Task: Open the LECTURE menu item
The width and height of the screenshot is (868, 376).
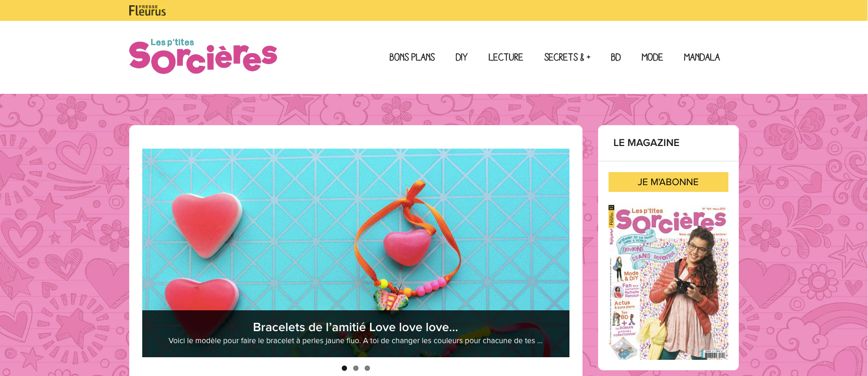Action: (x=505, y=57)
